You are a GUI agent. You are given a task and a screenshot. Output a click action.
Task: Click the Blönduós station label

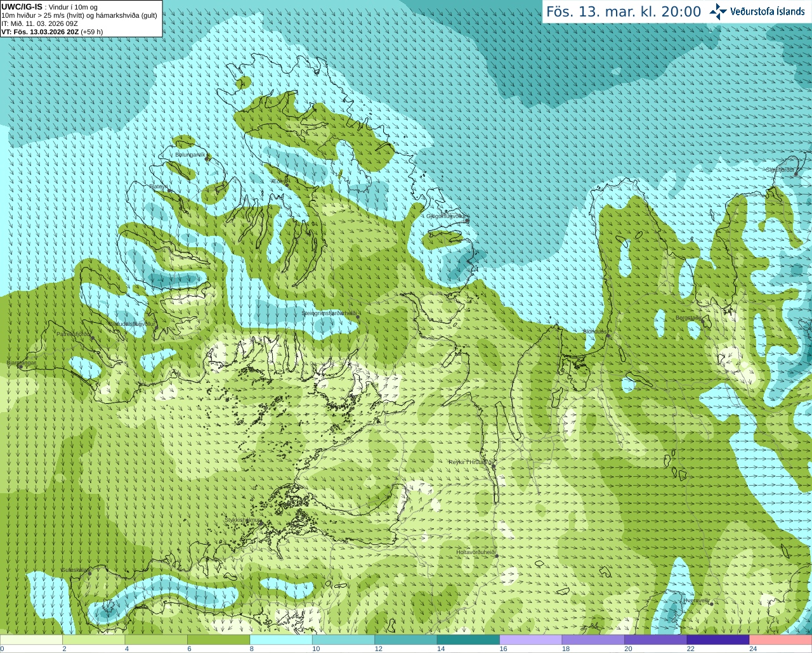click(x=595, y=332)
